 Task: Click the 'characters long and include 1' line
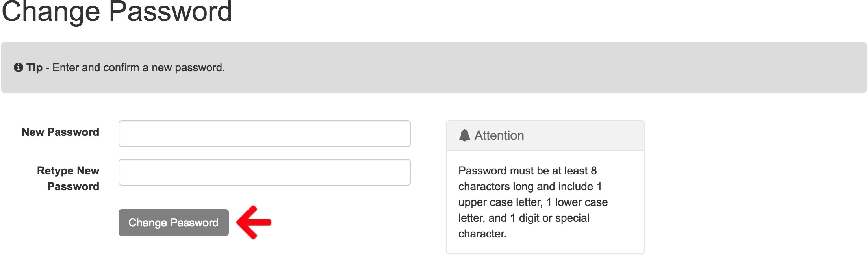530,187
